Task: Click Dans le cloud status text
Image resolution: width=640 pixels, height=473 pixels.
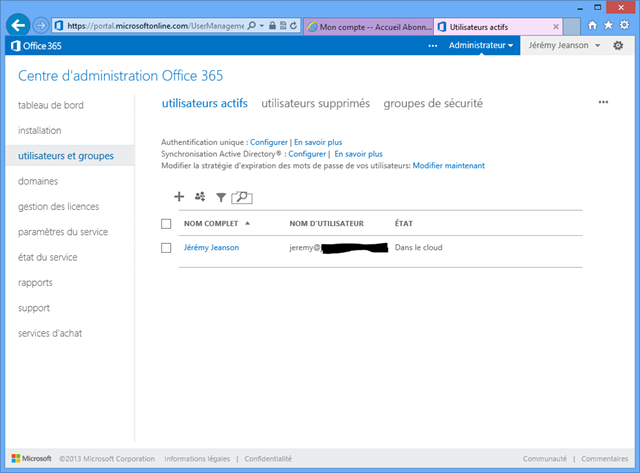Action: [x=418, y=247]
